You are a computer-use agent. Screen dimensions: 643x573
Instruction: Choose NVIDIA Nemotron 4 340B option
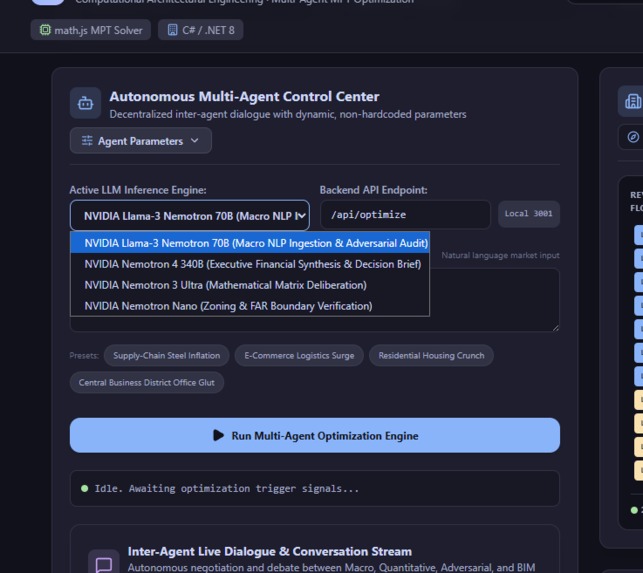(250, 264)
